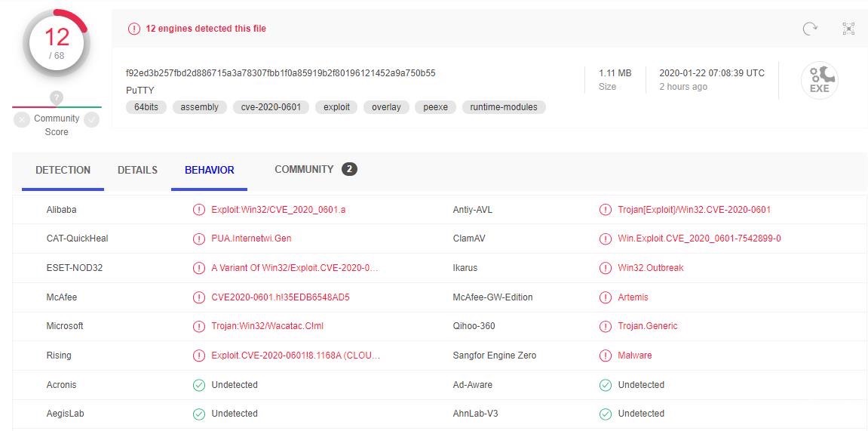Click the green check icon for Acronis

(x=199, y=385)
